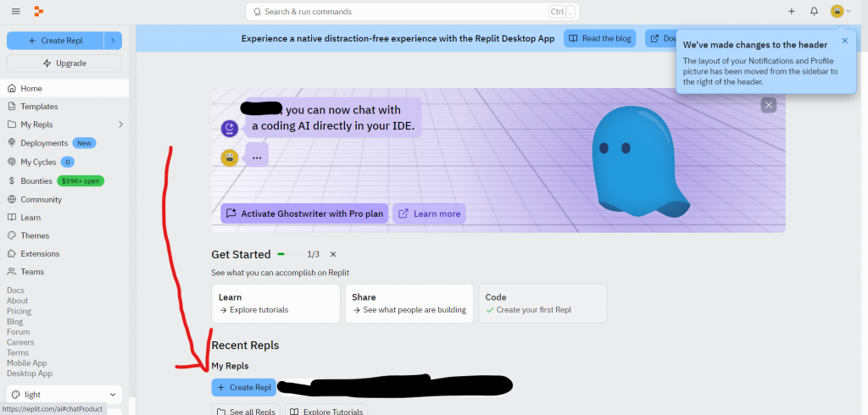
Task: Click the $59K+ open bounties badge
Action: coord(81,181)
